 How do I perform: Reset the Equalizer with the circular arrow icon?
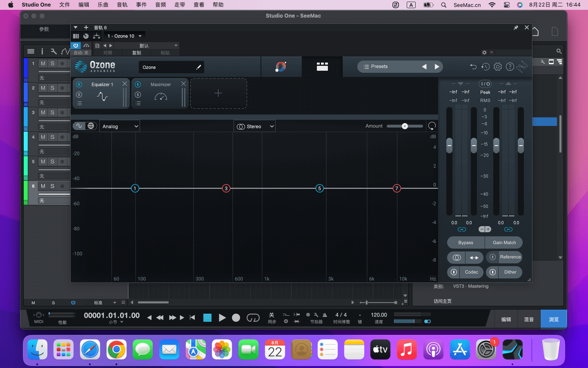tap(432, 126)
